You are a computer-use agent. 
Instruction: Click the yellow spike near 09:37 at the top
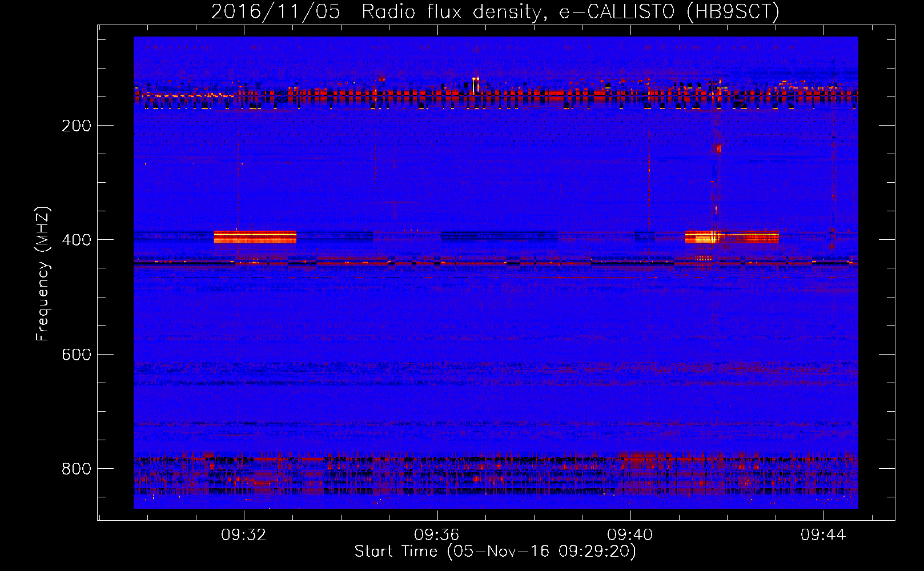tap(476, 85)
